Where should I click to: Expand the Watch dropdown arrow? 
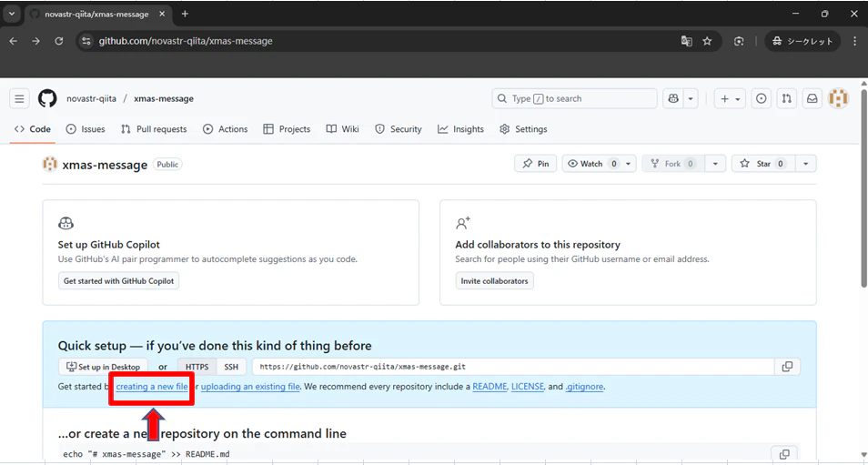click(x=629, y=164)
